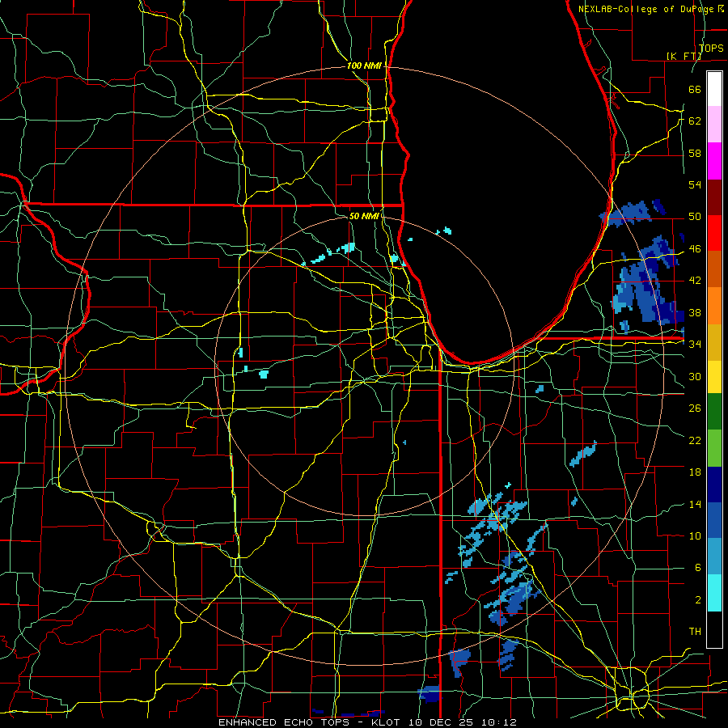
Task: Click the legend value '18'
Action: coord(695,472)
